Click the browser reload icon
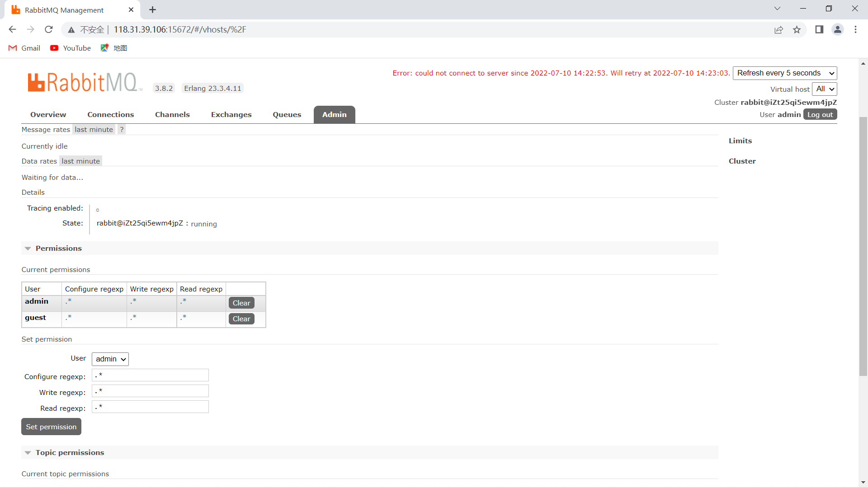 (49, 29)
